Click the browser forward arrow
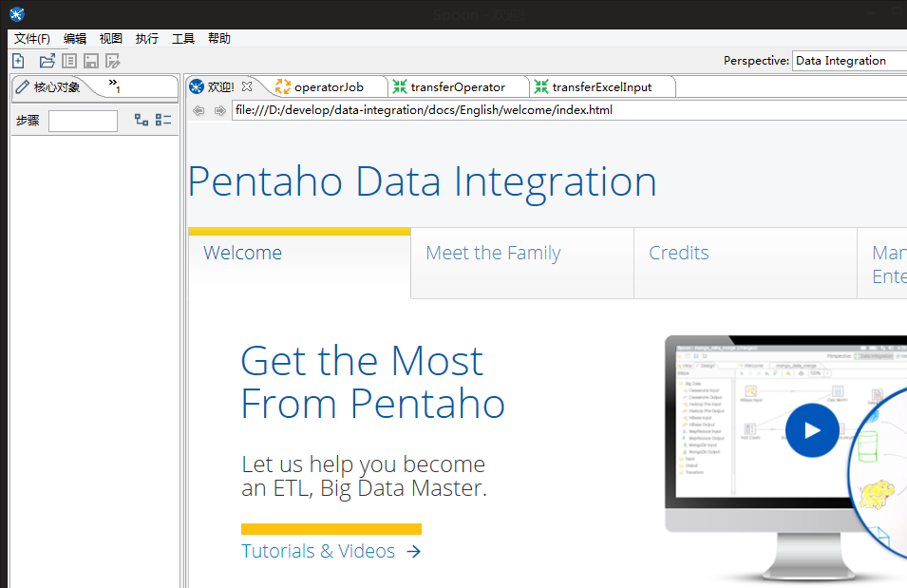The height and width of the screenshot is (588, 907). coord(219,110)
